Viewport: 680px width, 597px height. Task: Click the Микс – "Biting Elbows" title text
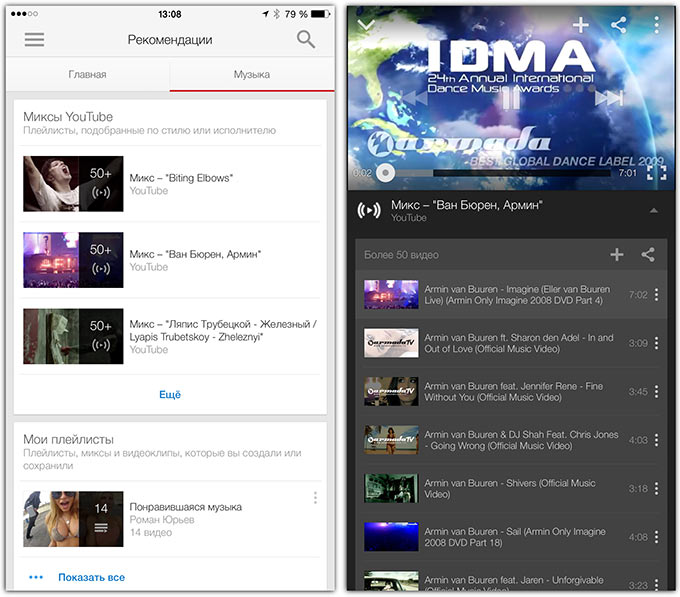coord(181,178)
